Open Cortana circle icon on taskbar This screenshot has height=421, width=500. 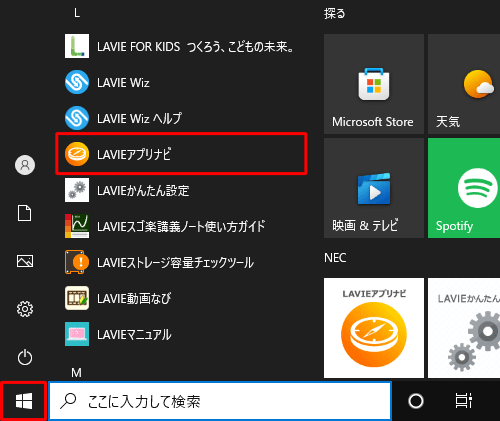pos(416,401)
